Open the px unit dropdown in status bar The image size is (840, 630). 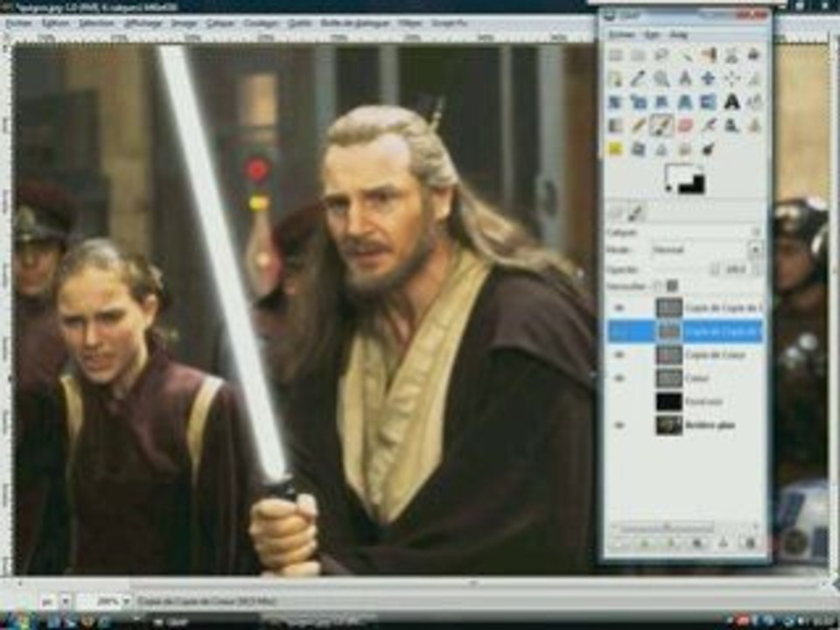(x=66, y=602)
